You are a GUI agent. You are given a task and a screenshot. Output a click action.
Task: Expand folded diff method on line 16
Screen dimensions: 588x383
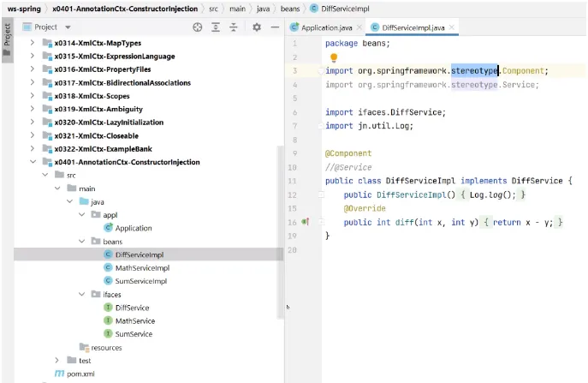[321, 222]
